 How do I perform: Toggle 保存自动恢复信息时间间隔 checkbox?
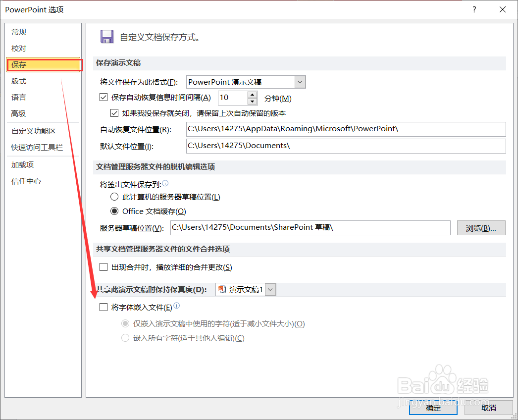click(104, 97)
